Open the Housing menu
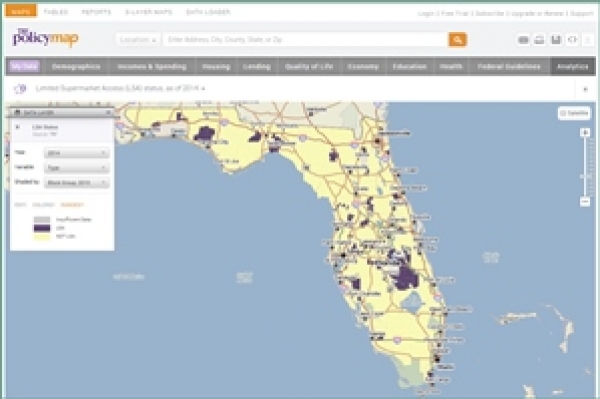600x399 pixels. [x=216, y=67]
